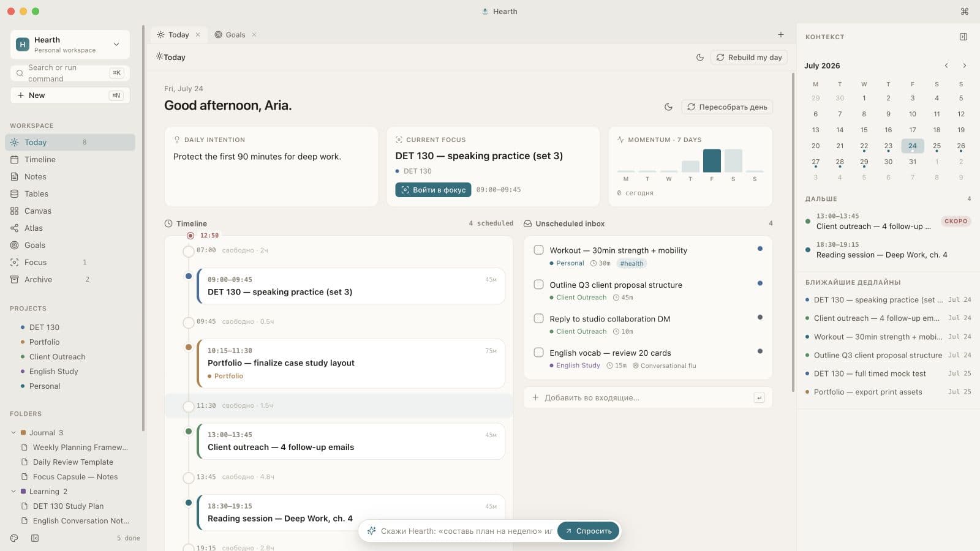Viewport: 980px width, 551px height.
Task: Add a new tab with plus icon
Action: pos(781,34)
